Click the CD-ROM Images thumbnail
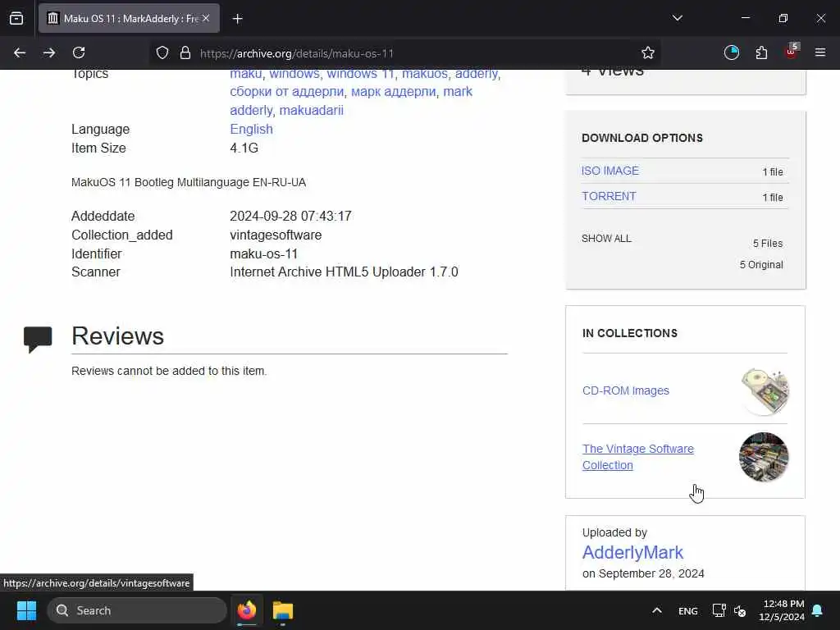Viewport: 840px width, 630px height. (765, 391)
